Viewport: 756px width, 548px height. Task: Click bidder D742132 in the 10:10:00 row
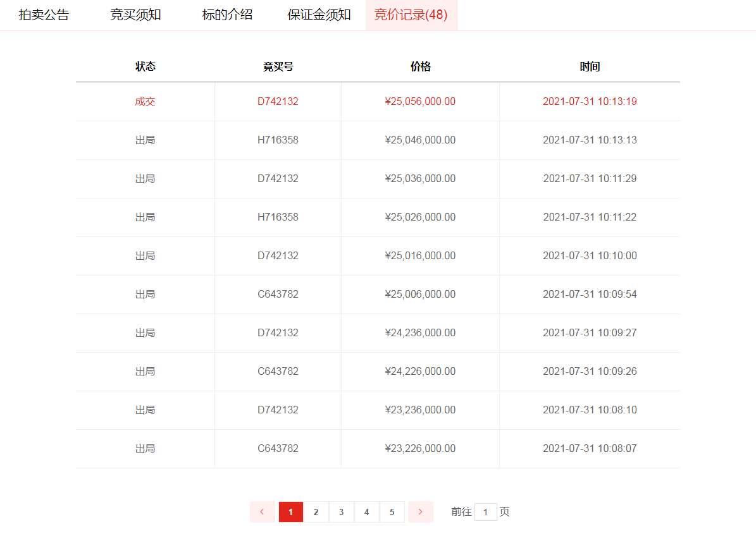(x=278, y=256)
